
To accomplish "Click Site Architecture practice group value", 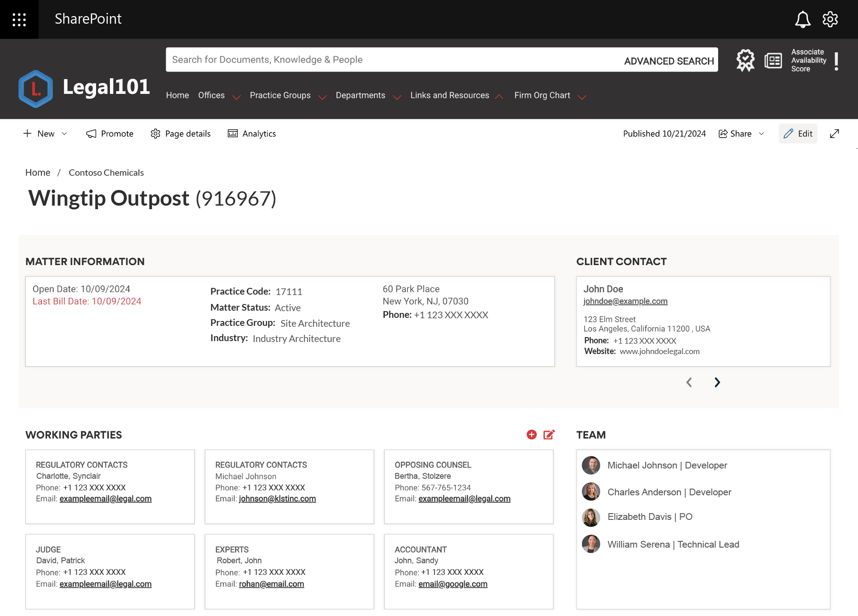I will click(315, 324).
